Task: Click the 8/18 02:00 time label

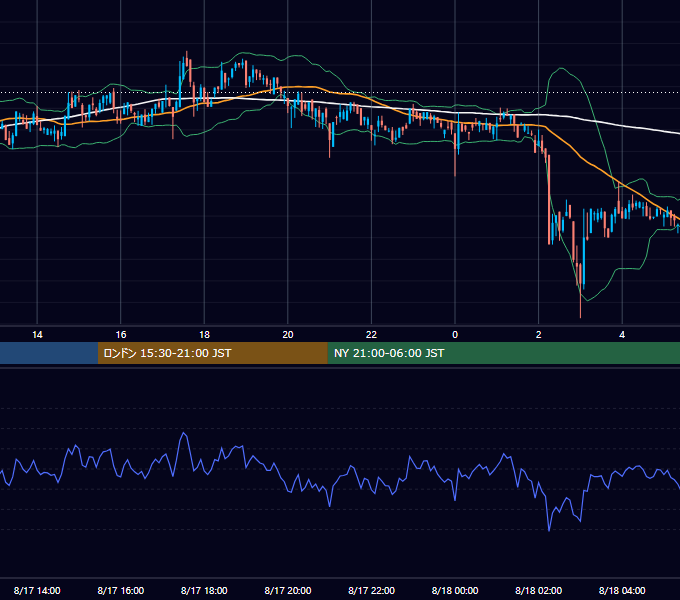Action: click(x=538, y=590)
